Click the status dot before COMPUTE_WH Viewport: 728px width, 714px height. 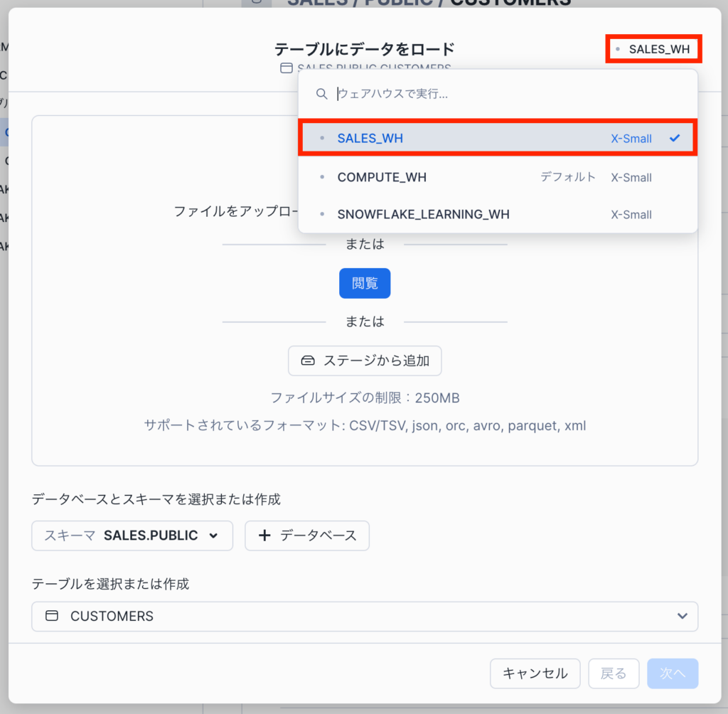click(x=323, y=177)
